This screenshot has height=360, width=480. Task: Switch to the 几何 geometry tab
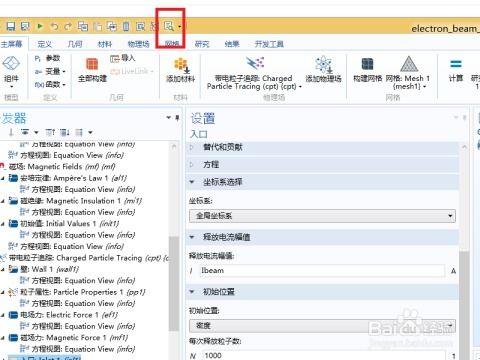click(75, 44)
